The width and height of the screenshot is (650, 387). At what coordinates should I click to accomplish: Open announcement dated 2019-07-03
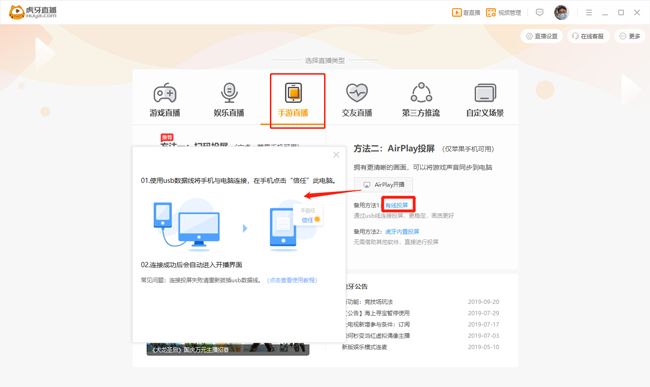point(422,336)
